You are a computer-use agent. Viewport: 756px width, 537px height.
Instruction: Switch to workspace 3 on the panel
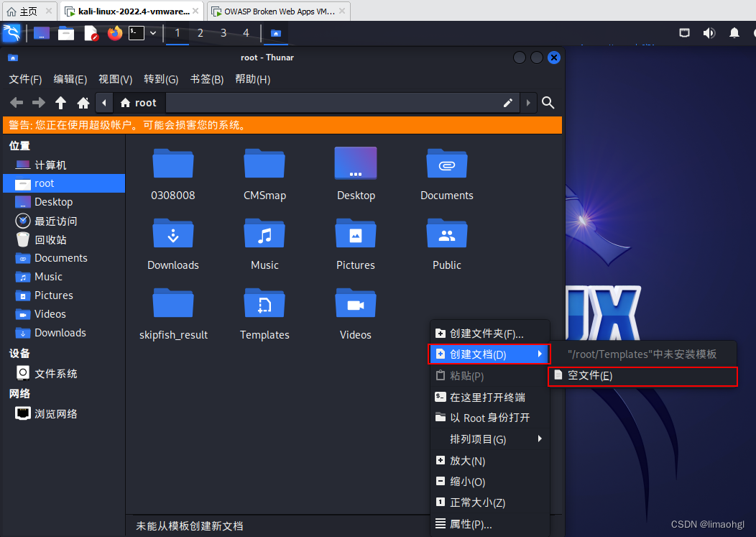tap(223, 33)
